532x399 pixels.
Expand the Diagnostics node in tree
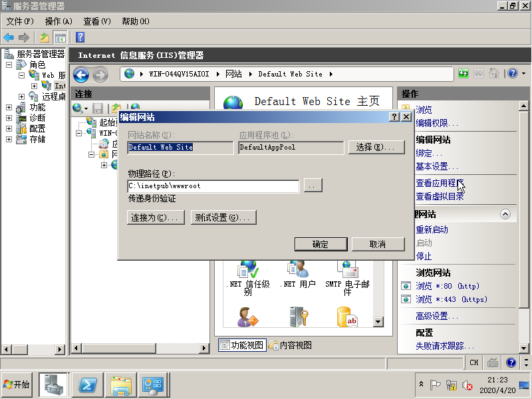click(x=9, y=118)
